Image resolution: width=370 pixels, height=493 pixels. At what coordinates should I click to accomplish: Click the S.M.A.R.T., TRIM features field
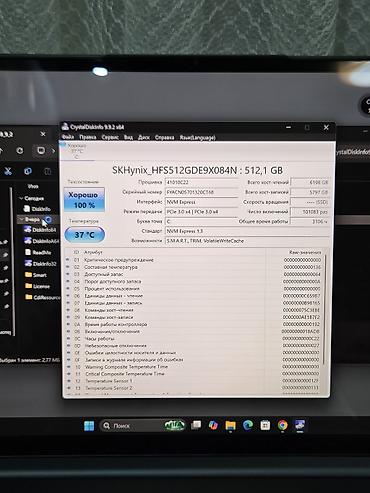click(247, 241)
